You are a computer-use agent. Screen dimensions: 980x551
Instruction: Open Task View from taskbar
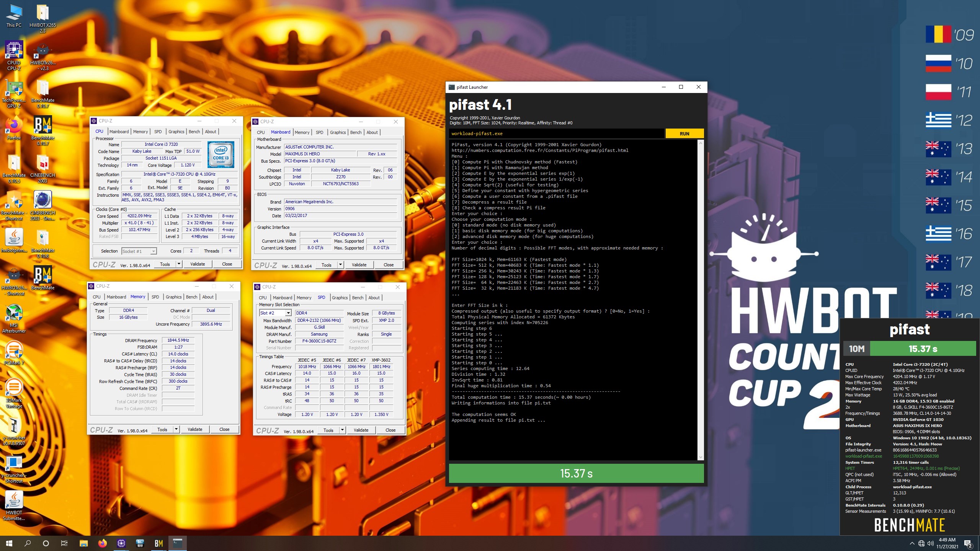click(x=64, y=543)
